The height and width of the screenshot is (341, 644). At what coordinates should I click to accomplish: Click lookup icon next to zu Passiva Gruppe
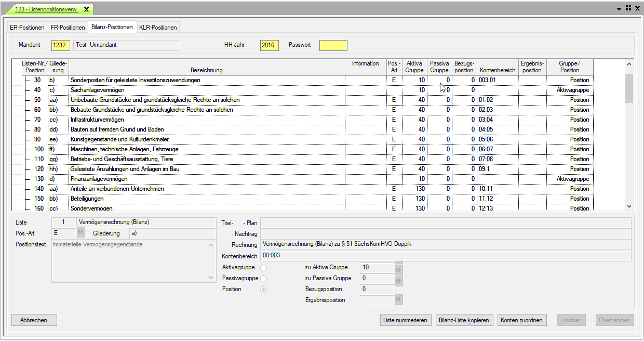tap(398, 280)
